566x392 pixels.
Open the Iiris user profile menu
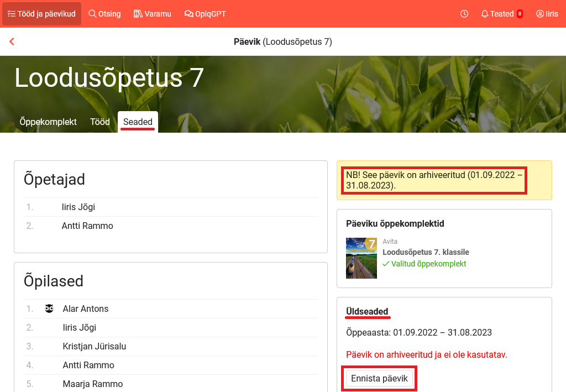[547, 14]
